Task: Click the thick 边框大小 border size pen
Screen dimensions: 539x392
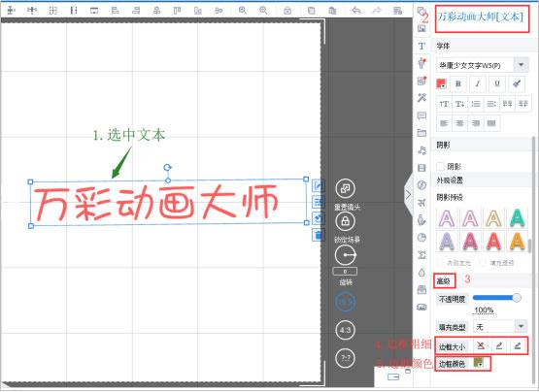Action: pos(518,346)
